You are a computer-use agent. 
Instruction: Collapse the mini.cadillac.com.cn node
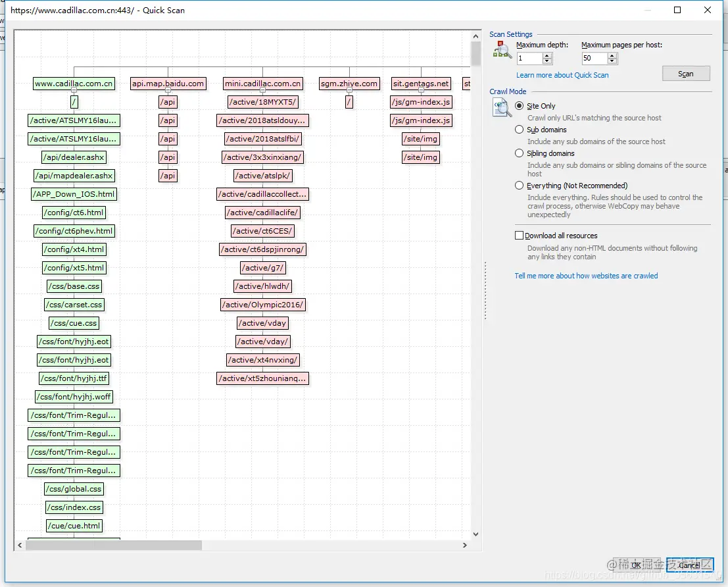tap(263, 89)
